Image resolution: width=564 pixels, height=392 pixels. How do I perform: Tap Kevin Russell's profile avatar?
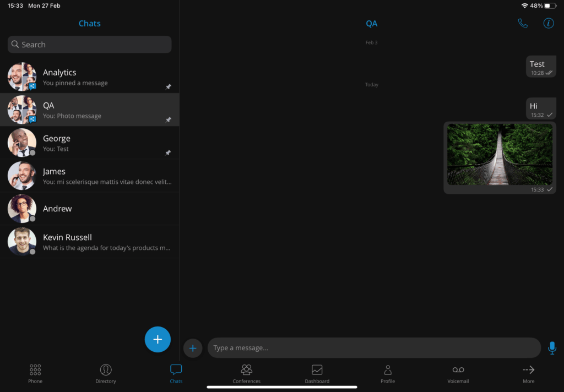(22, 242)
